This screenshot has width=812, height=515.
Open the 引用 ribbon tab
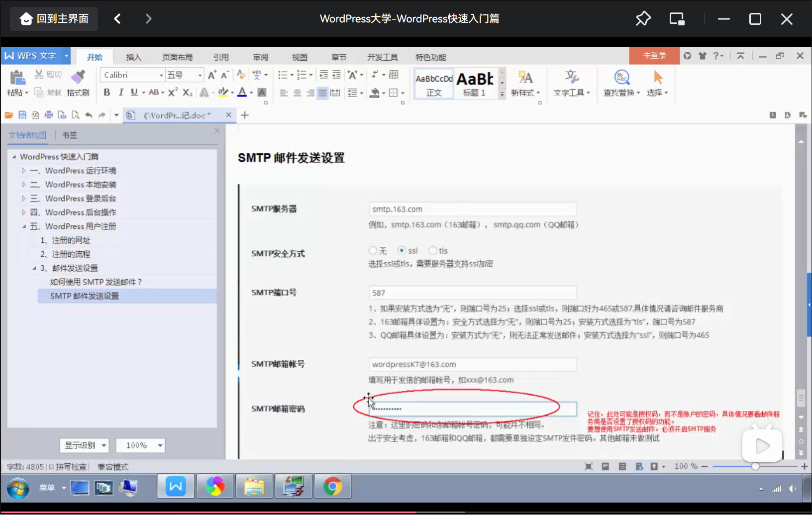click(221, 57)
